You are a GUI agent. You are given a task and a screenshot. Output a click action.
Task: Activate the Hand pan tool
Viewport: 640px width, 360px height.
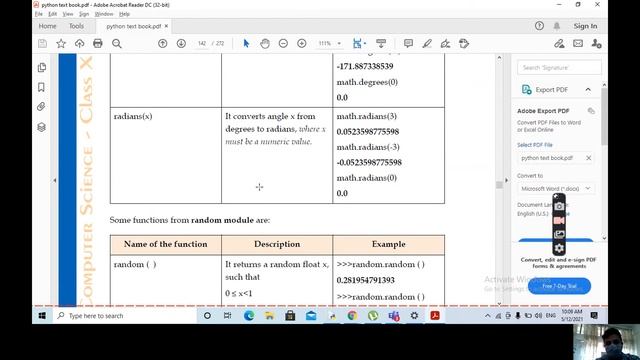tap(265, 43)
